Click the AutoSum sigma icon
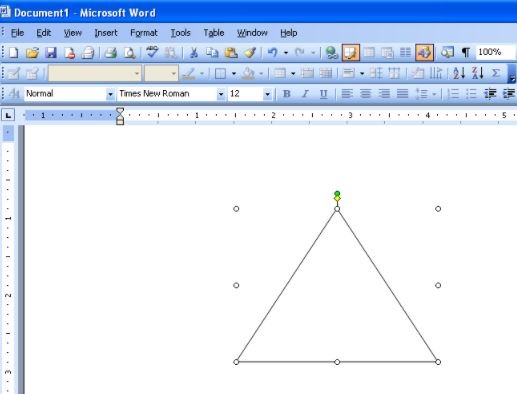Screen dimensions: 517x394 (496, 73)
